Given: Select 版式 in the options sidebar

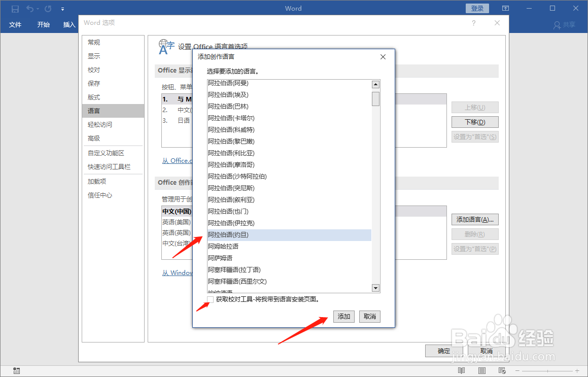Looking at the screenshot, I should (x=113, y=97).
